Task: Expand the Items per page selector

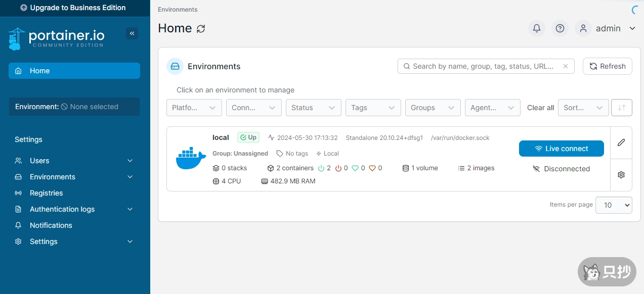Action: (614, 205)
